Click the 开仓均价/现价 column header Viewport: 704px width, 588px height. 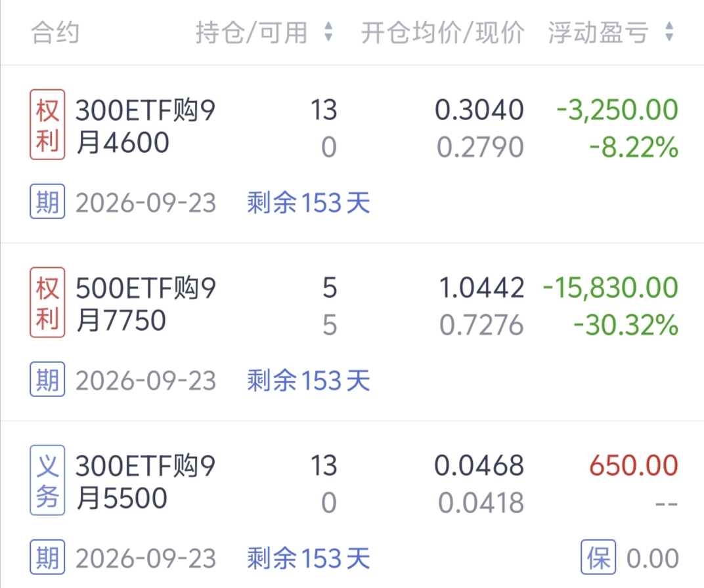(x=443, y=32)
